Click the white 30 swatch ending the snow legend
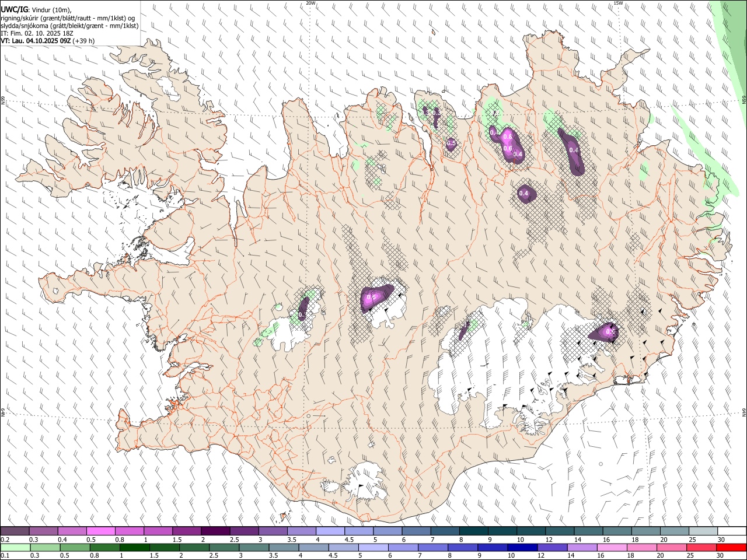Viewport: 747px width, 560px height. pos(732,531)
